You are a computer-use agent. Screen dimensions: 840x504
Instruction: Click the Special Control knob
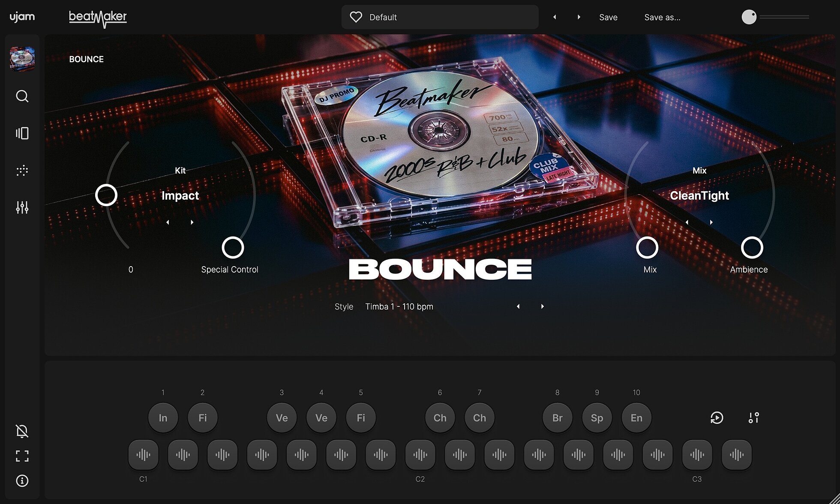(x=233, y=248)
